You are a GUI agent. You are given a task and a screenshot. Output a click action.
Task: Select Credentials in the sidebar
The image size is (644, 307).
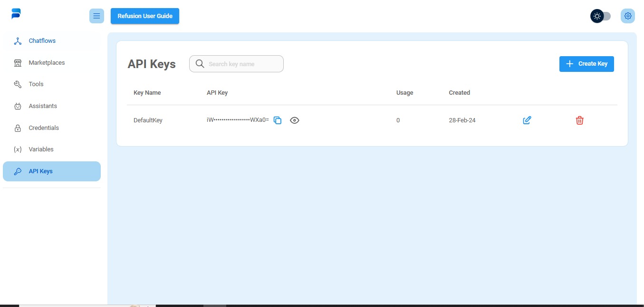(x=44, y=128)
